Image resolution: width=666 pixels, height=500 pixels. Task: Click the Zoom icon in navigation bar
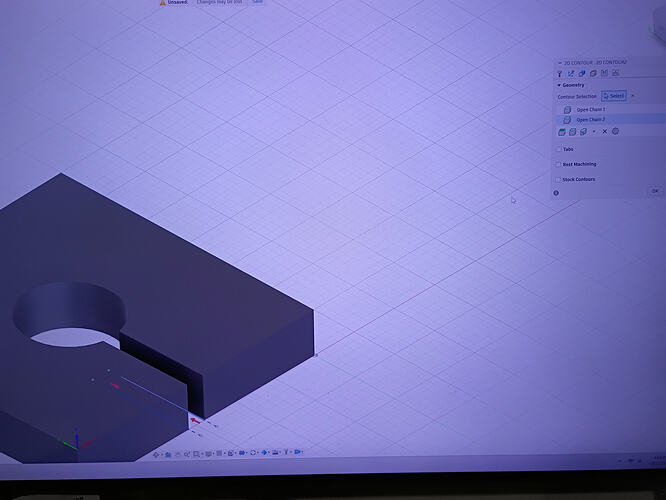(187, 454)
